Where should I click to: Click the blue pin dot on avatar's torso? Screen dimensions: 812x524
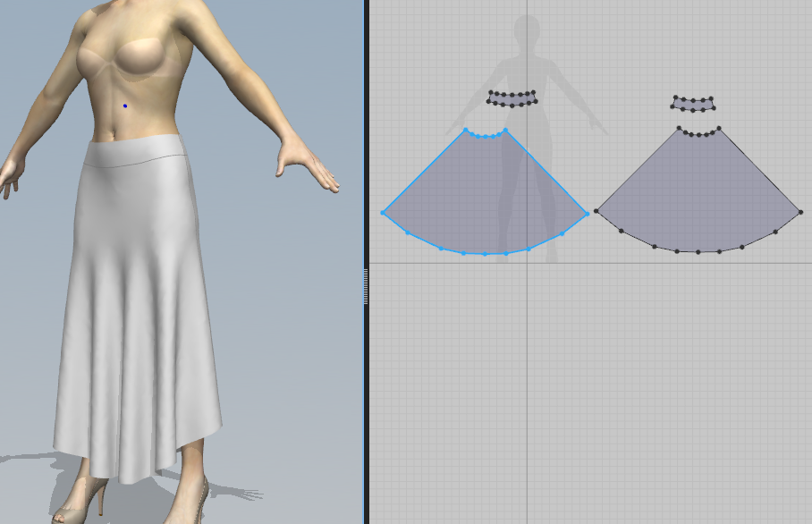click(125, 106)
